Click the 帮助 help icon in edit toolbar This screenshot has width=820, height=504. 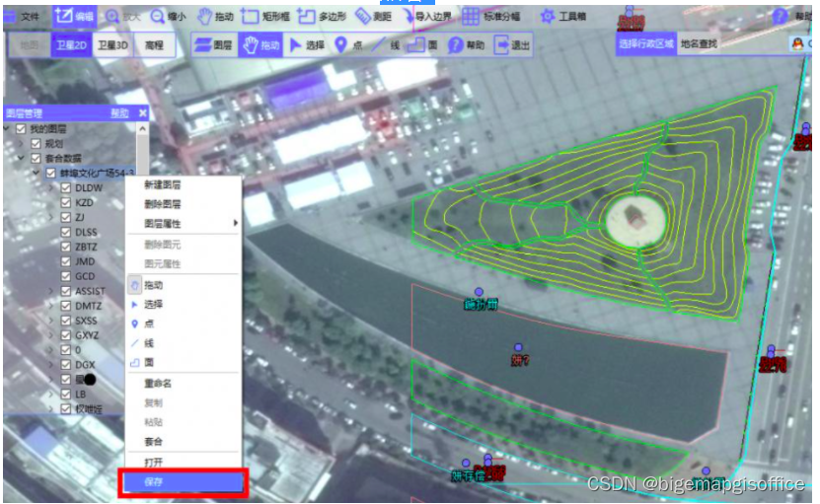click(x=456, y=45)
